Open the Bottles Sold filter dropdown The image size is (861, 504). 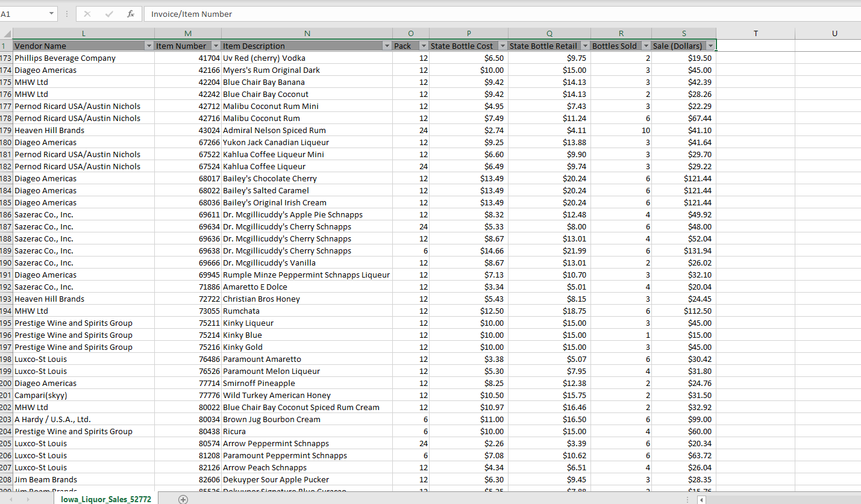click(647, 46)
